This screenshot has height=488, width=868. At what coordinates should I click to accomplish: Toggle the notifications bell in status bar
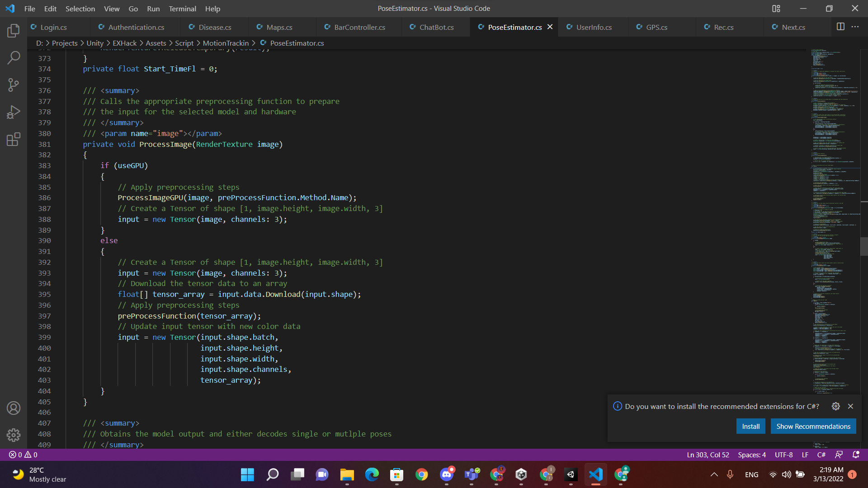click(x=856, y=455)
